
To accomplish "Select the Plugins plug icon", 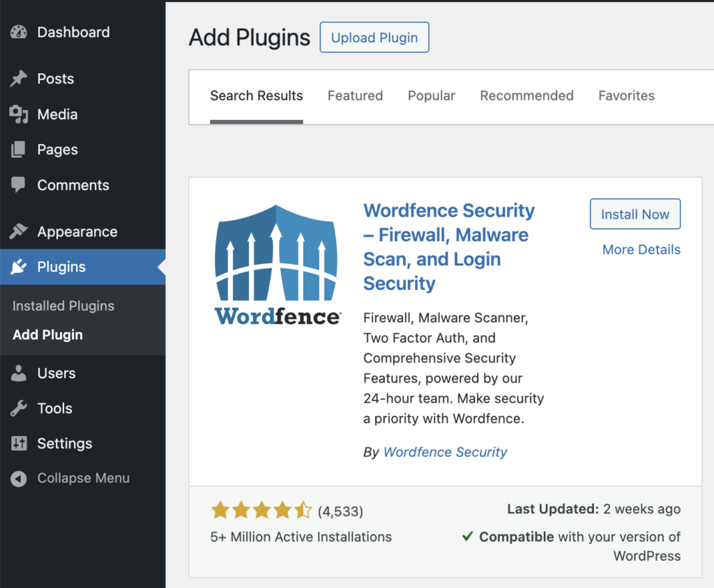I will click(x=17, y=266).
